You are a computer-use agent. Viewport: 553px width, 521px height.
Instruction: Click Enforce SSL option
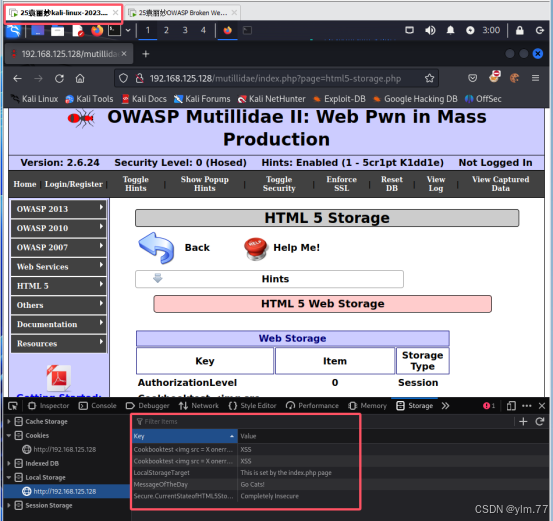point(341,184)
